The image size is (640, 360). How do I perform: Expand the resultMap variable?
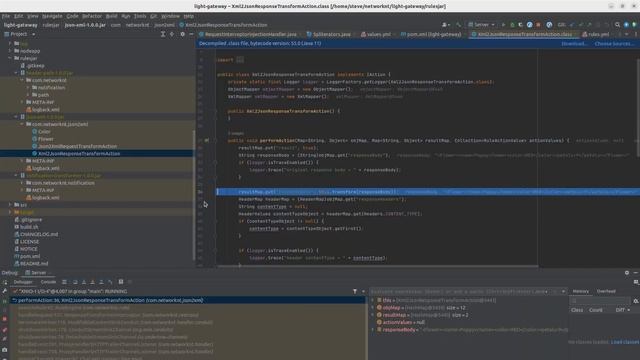(373, 315)
